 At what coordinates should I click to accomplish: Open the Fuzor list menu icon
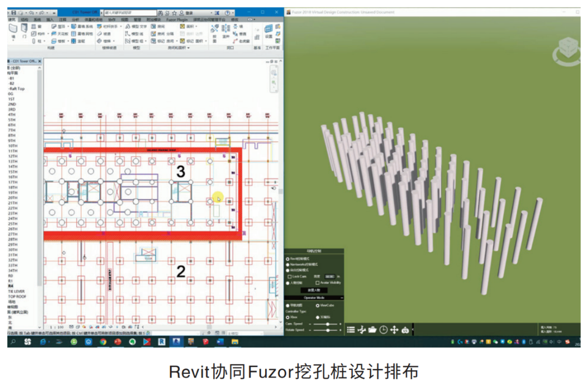tap(351, 330)
